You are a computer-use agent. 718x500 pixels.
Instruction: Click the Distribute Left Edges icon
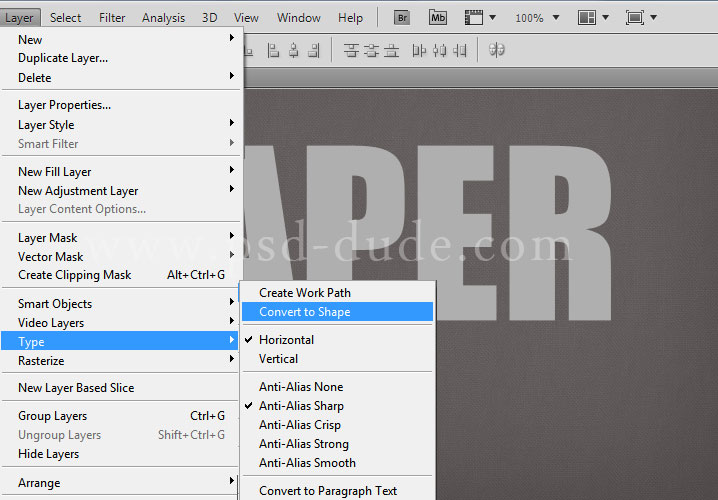click(x=419, y=50)
